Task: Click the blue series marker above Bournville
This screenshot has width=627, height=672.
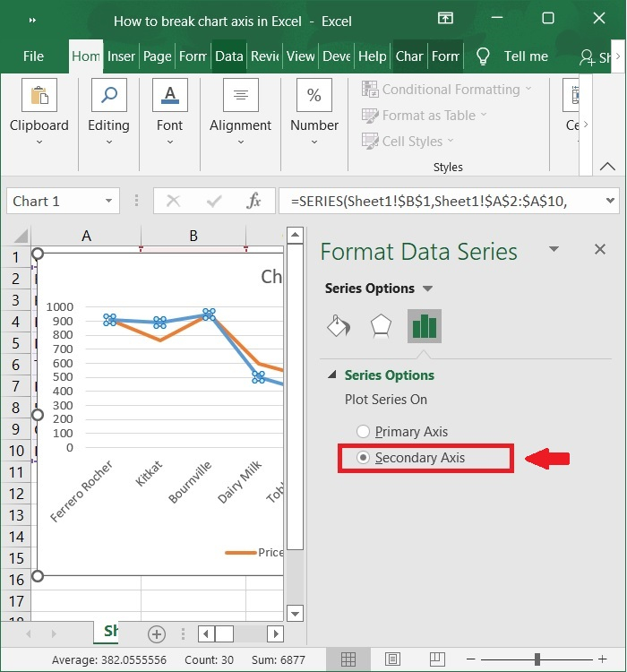Action: (209, 314)
